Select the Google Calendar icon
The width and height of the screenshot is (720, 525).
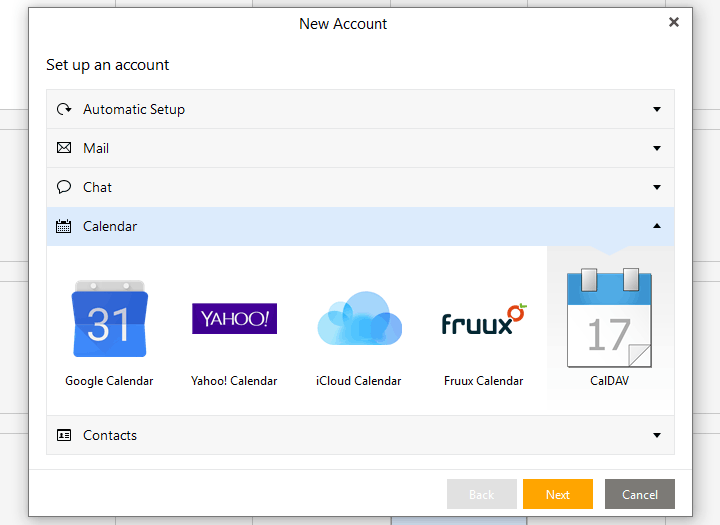(x=110, y=319)
